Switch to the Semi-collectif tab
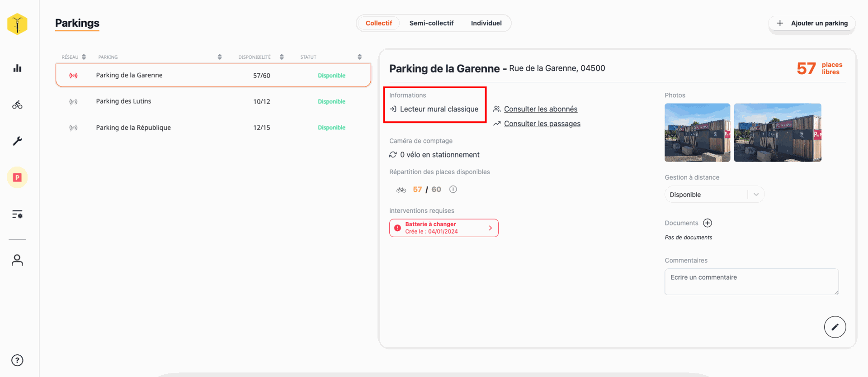The width and height of the screenshot is (868, 377). 431,23
